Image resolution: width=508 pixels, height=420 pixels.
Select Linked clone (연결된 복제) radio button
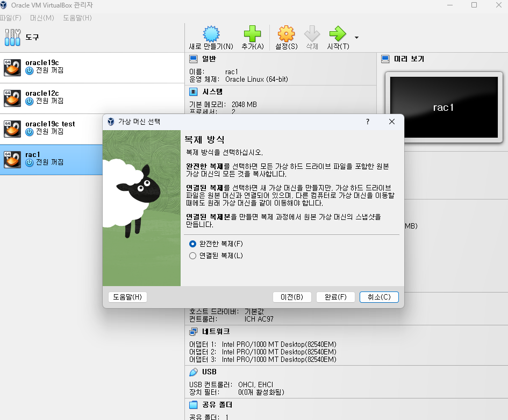(x=193, y=255)
